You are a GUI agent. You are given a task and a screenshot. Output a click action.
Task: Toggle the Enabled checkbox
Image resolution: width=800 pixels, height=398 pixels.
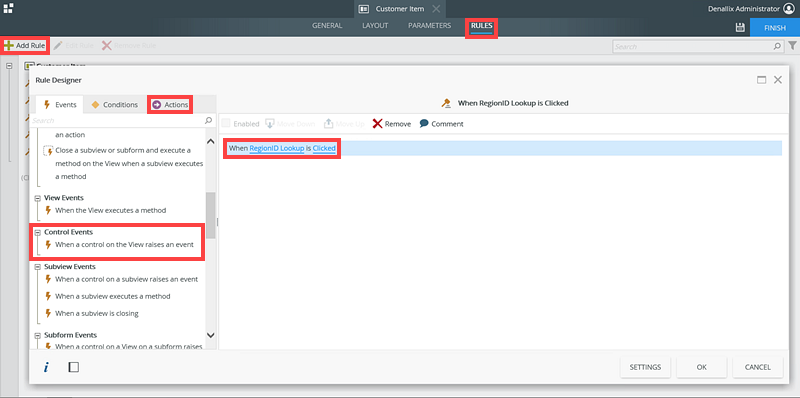tap(226, 123)
